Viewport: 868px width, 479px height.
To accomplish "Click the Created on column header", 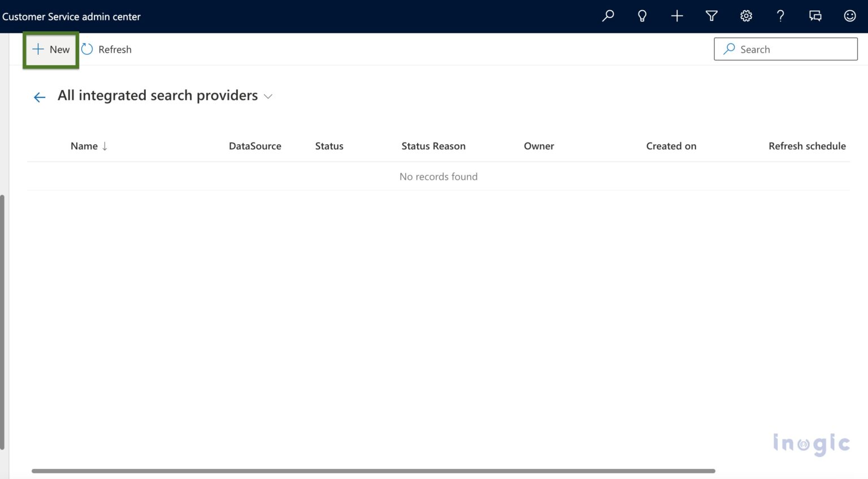I will tap(671, 146).
